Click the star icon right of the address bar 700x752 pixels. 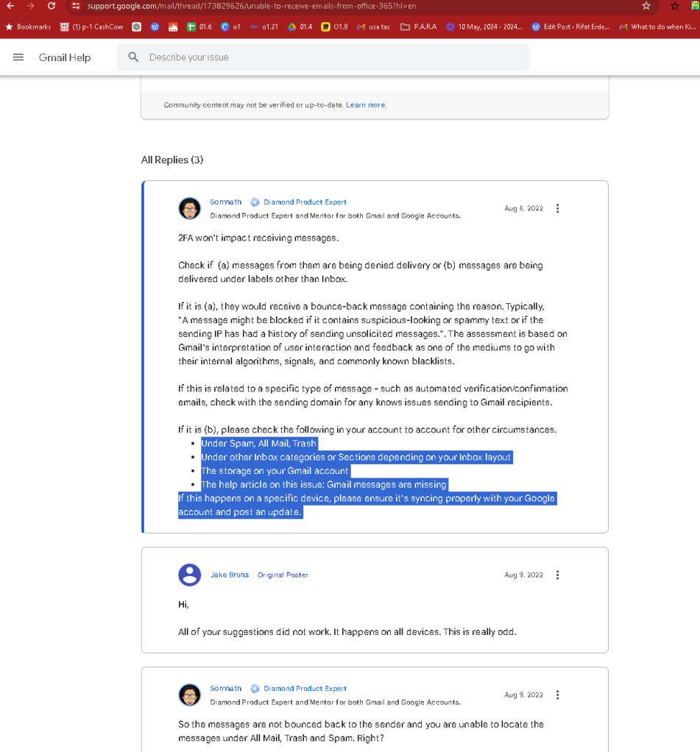click(675, 6)
